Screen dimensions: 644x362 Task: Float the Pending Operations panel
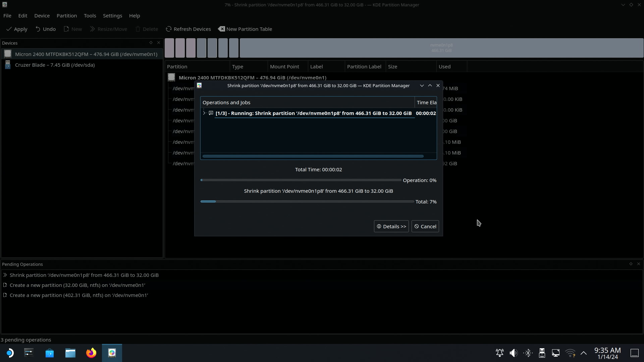point(631,264)
